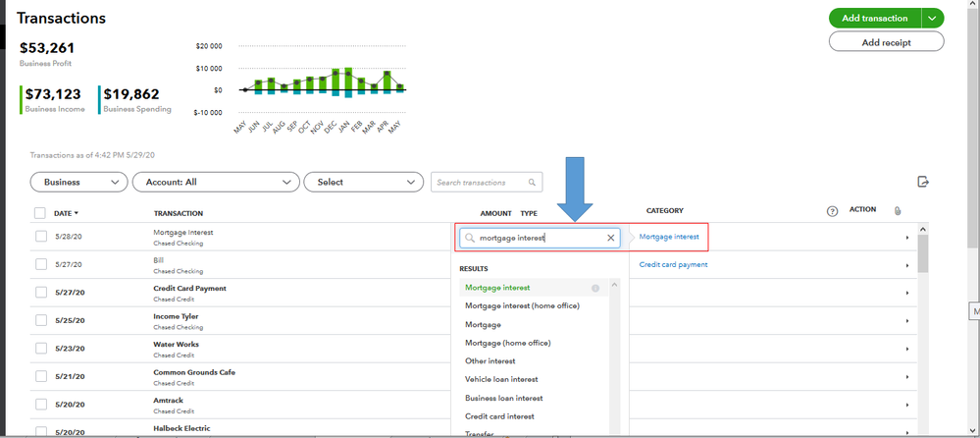This screenshot has height=438, width=980.
Task: Click the transactions table scrollbar thumb
Action: point(922,252)
